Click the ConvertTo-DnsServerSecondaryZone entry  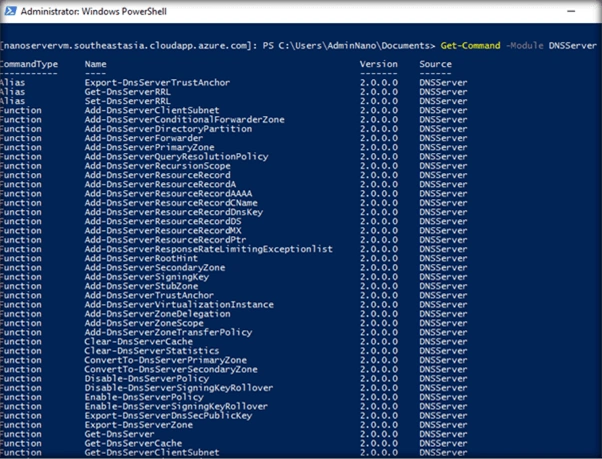(171, 369)
